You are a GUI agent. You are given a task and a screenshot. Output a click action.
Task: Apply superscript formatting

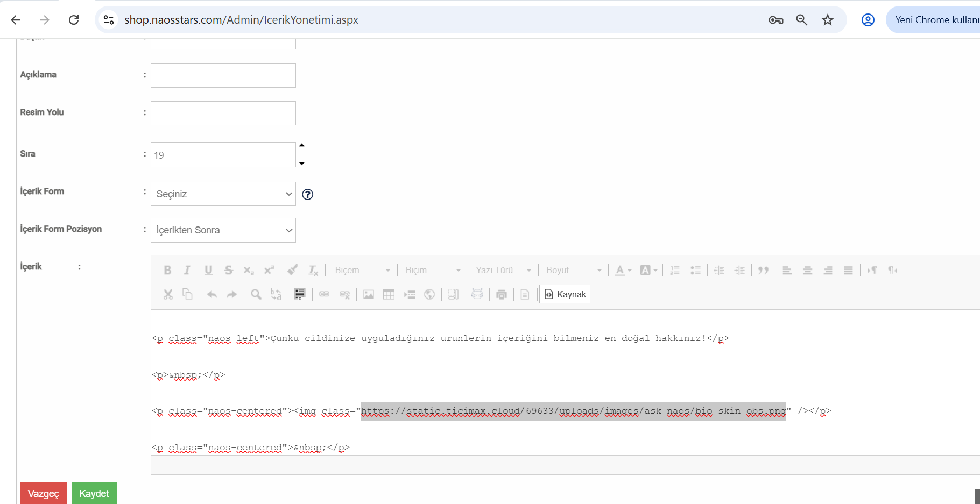[x=269, y=270]
